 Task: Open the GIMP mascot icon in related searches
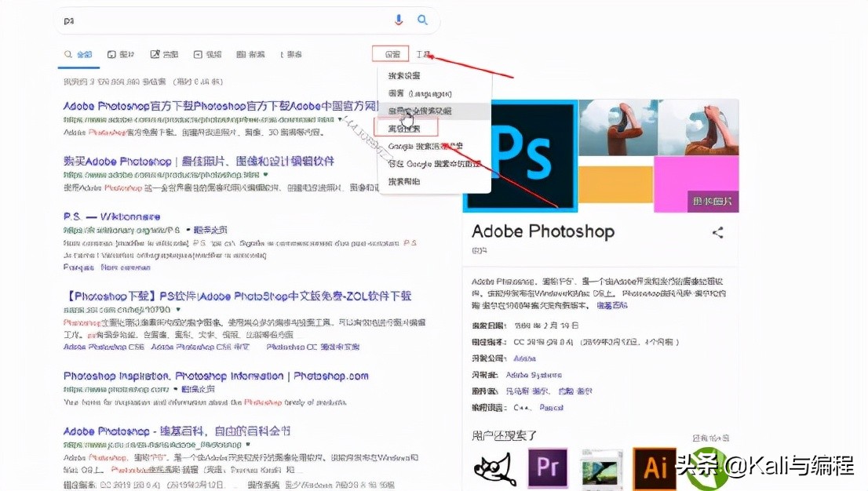click(494, 468)
